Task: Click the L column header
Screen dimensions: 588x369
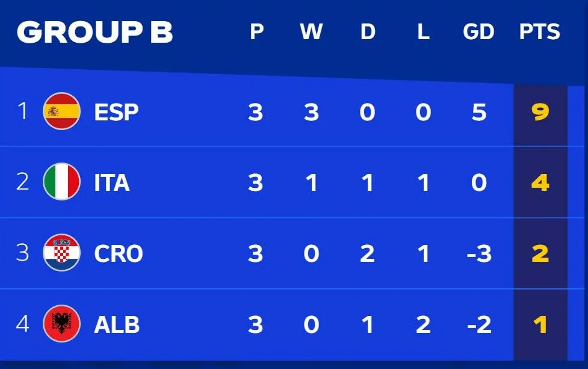Action: 423,32
